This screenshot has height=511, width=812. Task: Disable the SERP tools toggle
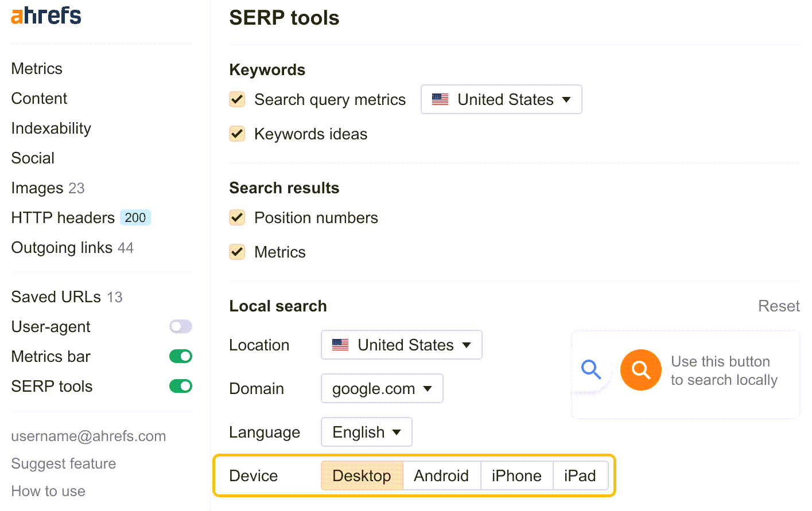click(181, 386)
